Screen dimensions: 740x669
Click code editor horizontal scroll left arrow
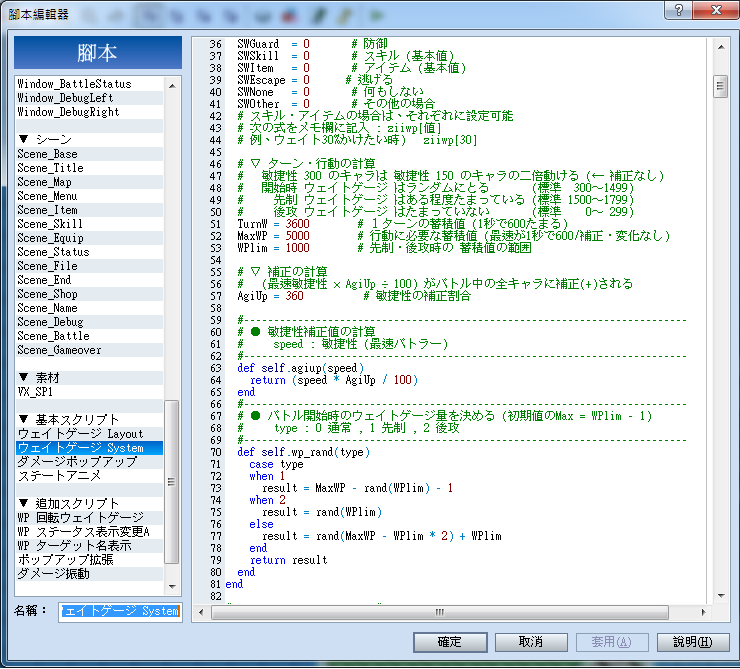point(202,612)
